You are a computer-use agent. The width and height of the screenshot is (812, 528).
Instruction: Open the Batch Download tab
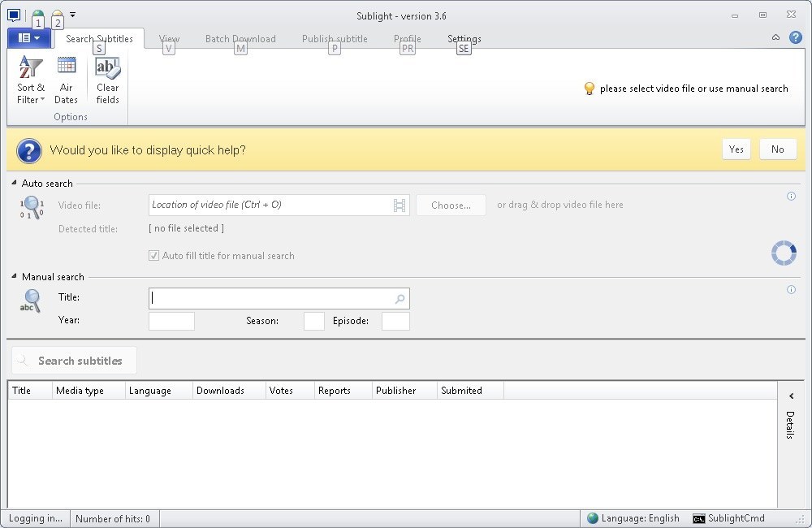point(240,39)
